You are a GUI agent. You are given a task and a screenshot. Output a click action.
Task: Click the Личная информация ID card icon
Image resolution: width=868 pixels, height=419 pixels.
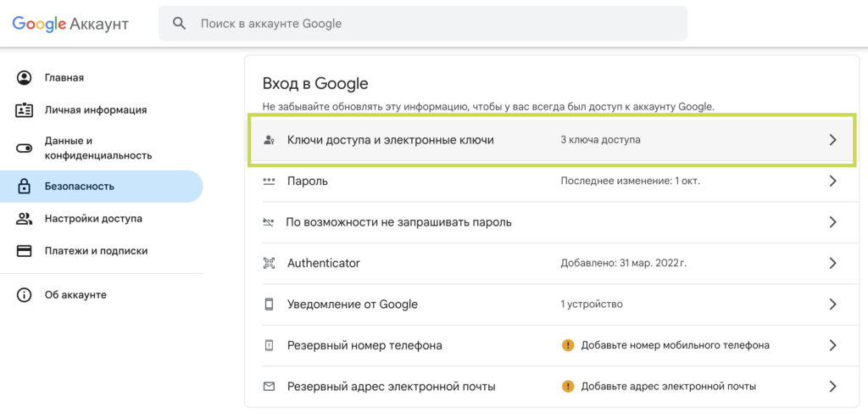24,109
